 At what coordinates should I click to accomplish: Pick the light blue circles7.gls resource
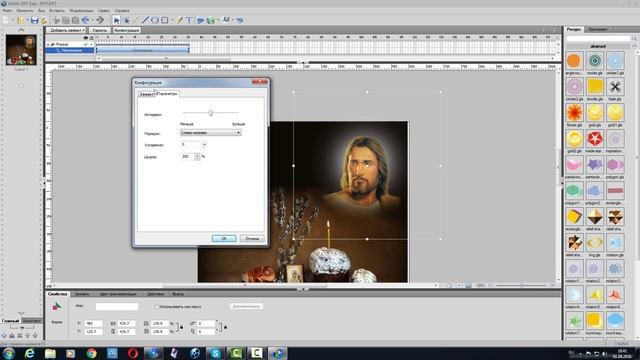pos(615,61)
